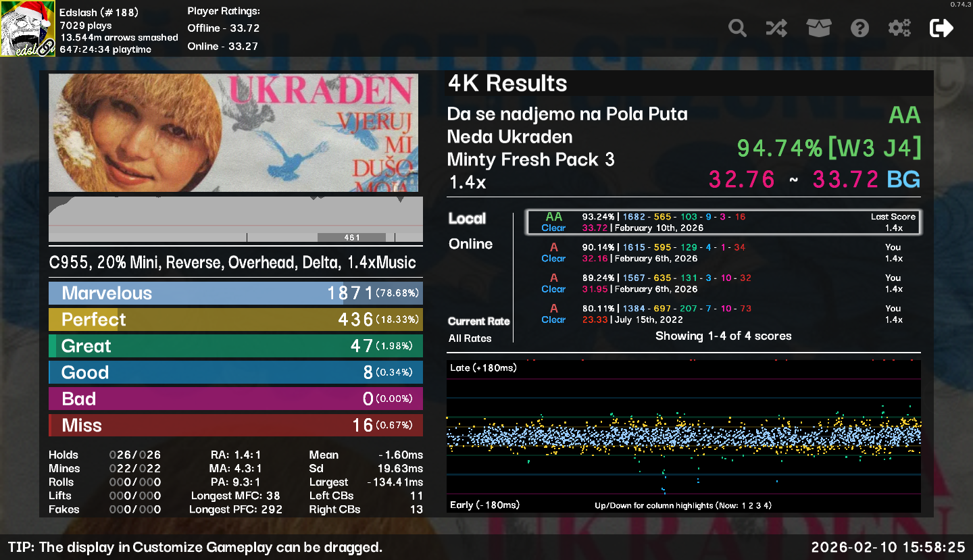The image size is (973, 560).
Task: Click the Edslash player avatar
Action: coord(28,28)
